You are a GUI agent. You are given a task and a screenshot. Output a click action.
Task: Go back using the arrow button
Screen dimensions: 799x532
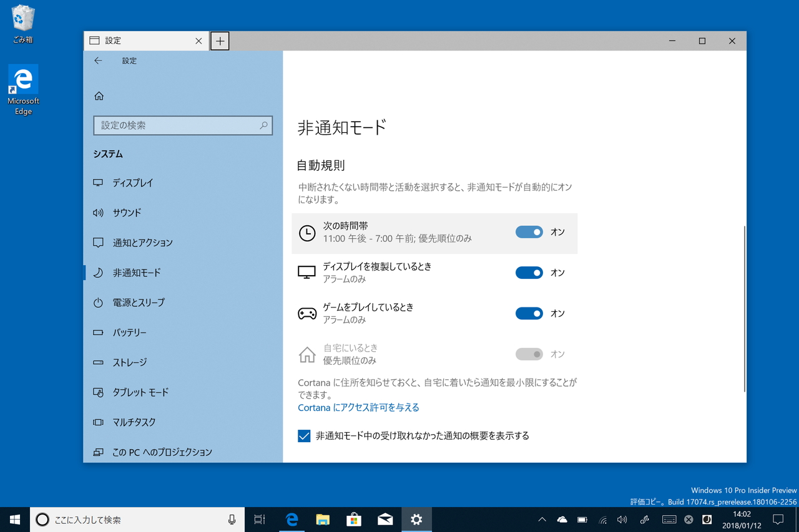98,60
